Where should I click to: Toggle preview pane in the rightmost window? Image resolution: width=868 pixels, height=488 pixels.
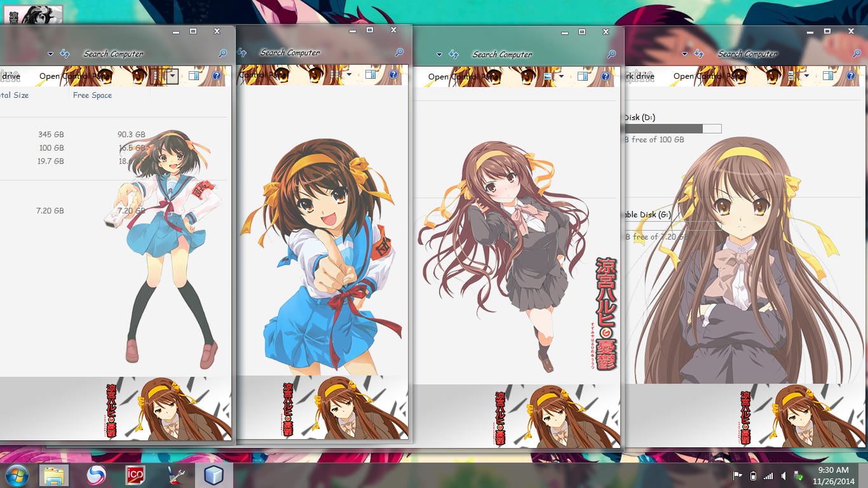[827, 76]
